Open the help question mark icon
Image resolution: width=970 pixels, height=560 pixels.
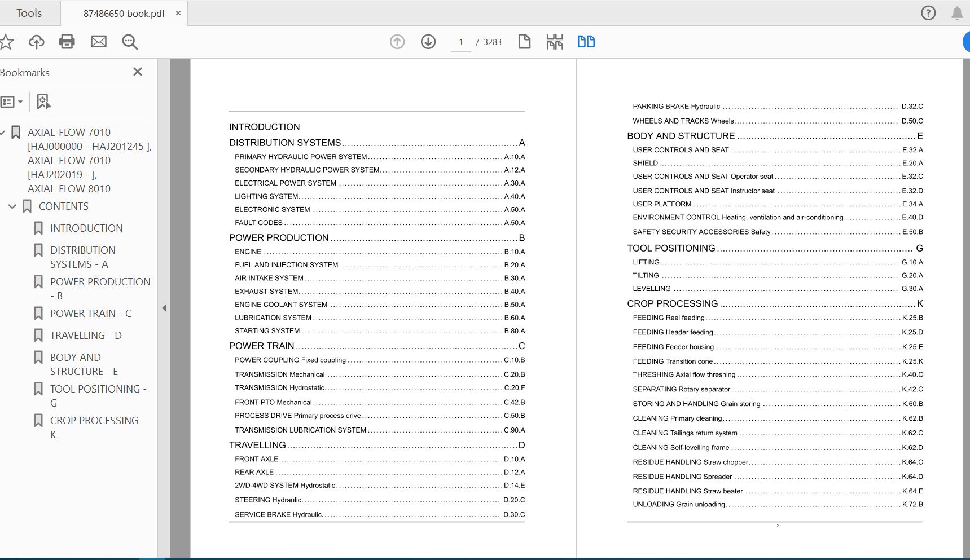coord(928,13)
